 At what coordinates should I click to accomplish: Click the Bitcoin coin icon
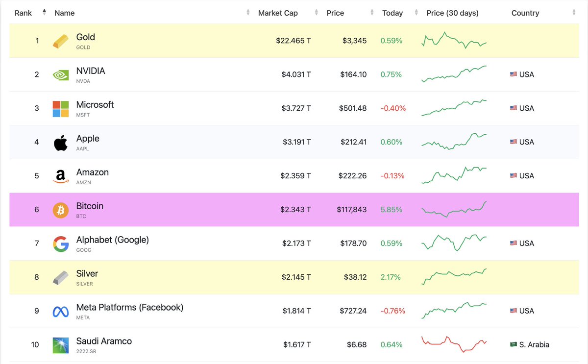click(x=60, y=209)
